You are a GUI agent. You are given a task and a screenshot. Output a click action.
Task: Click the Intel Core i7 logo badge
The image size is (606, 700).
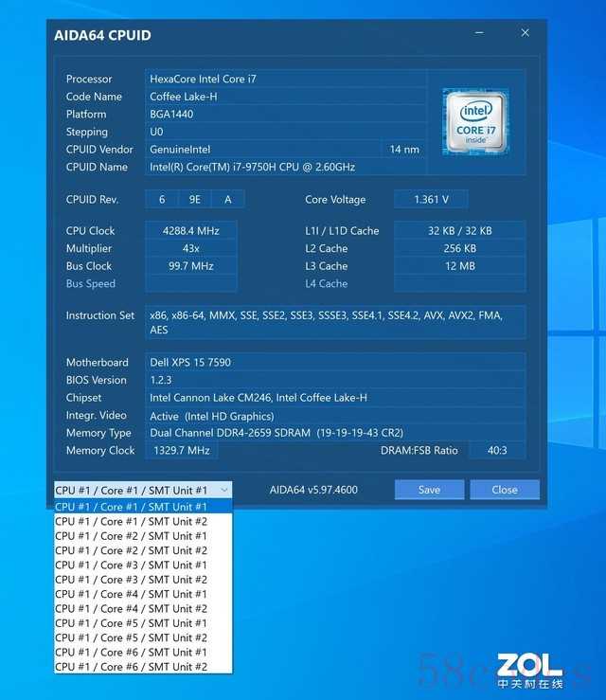click(x=475, y=121)
